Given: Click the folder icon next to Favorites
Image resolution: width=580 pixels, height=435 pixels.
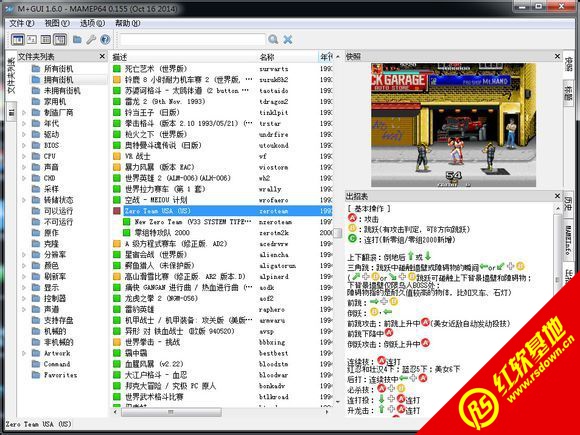Looking at the screenshot, I should 36,375.
